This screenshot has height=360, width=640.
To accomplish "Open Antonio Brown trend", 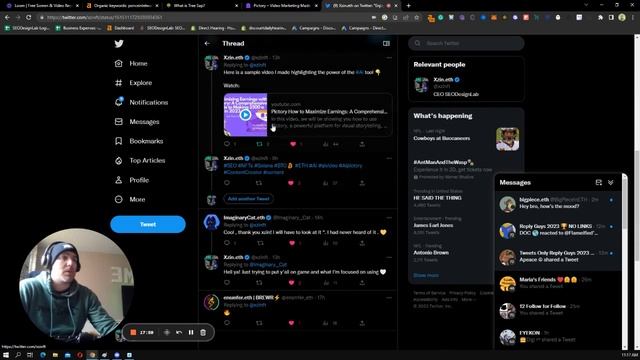I will coord(431,252).
